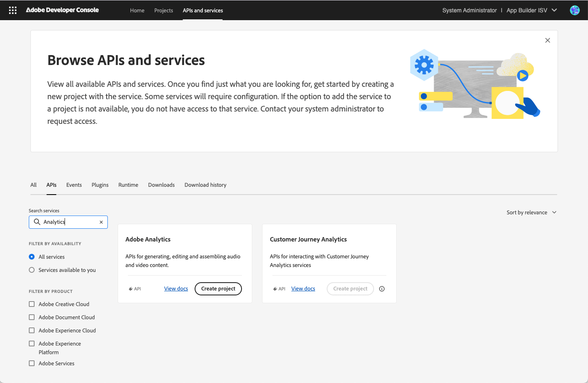Toggle the Adobe Document Cloud filter
This screenshot has height=383, width=588.
[32, 317]
